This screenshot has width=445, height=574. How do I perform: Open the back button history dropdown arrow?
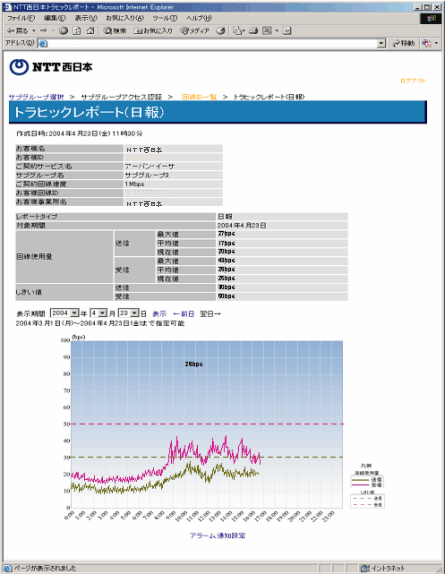[34, 31]
